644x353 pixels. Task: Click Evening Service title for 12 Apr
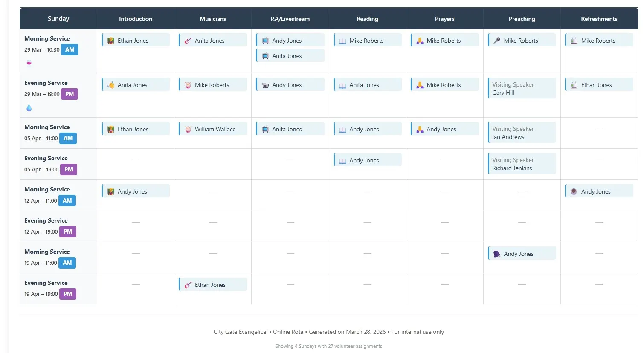pyautogui.click(x=46, y=220)
